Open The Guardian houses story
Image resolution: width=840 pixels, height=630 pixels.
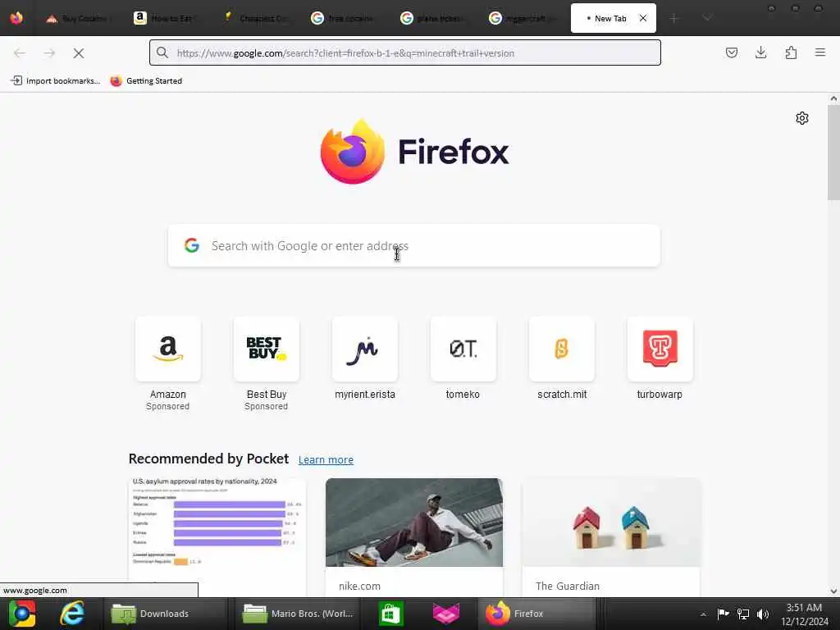pos(611,537)
